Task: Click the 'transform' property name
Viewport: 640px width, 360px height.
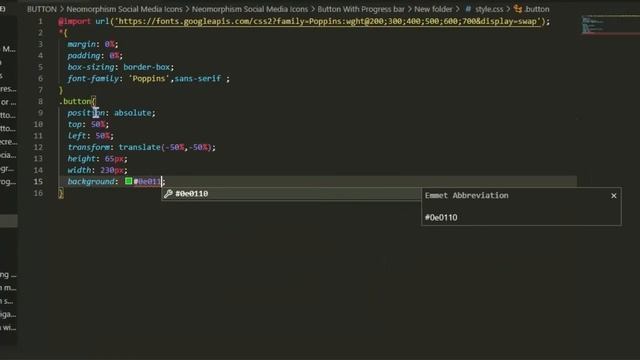Action: click(89, 147)
